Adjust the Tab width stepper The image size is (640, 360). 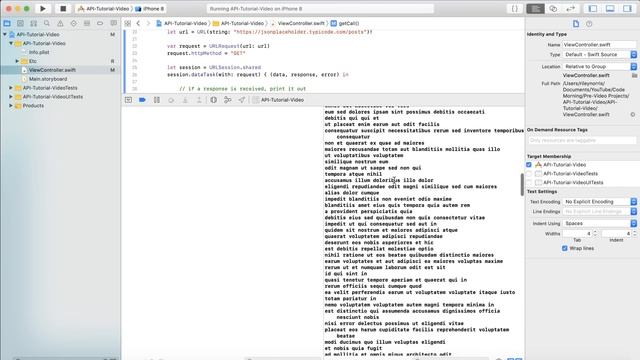click(x=595, y=233)
